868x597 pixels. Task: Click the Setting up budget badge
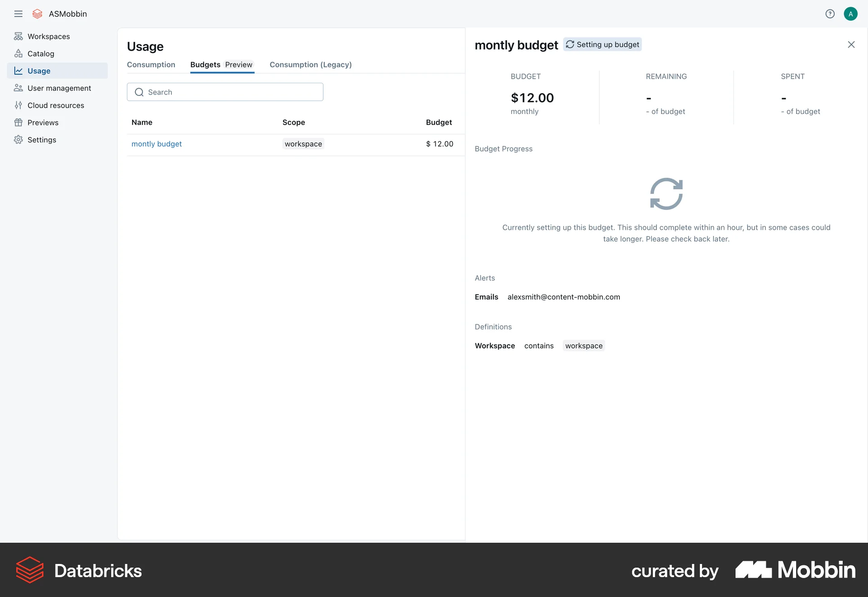click(602, 44)
